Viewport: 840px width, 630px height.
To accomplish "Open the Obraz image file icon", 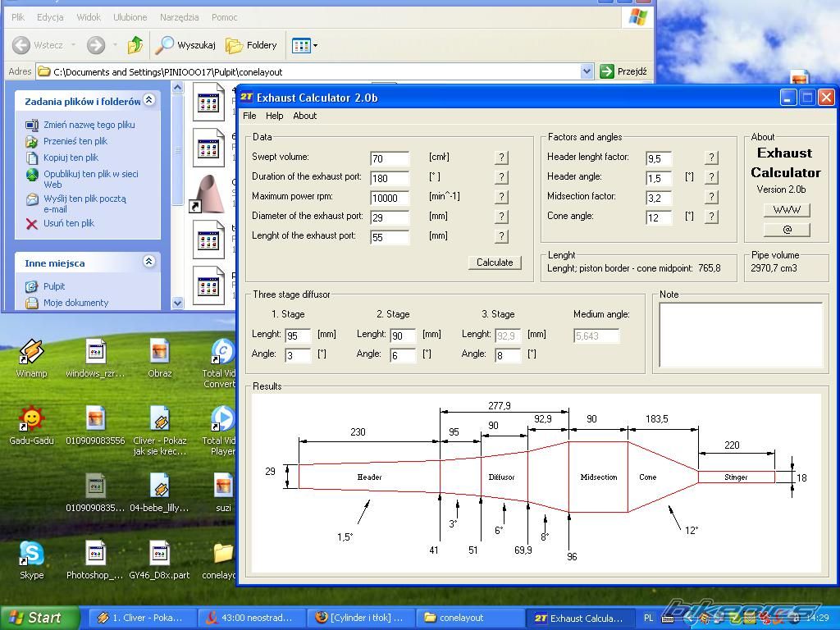I will (160, 358).
